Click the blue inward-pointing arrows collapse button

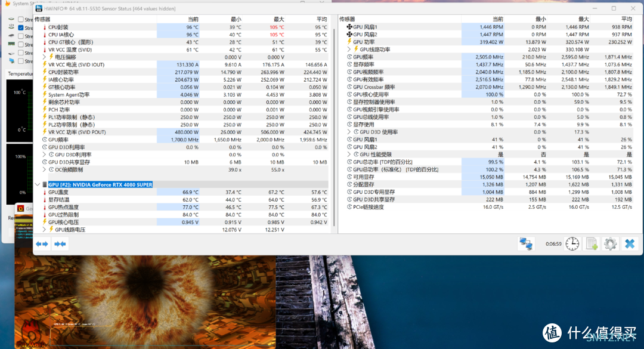60,244
